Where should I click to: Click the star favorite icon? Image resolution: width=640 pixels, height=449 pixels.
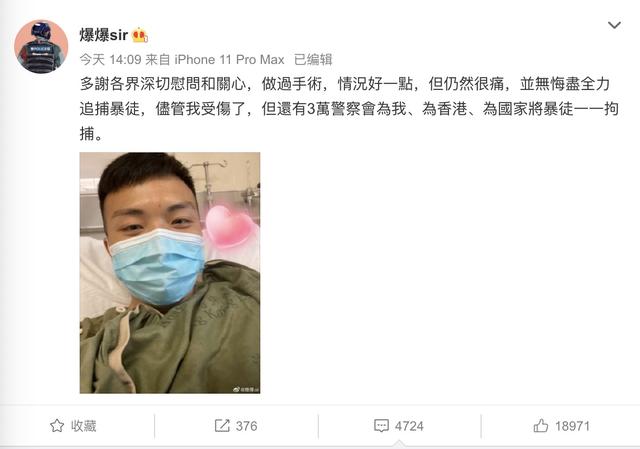coord(57,426)
